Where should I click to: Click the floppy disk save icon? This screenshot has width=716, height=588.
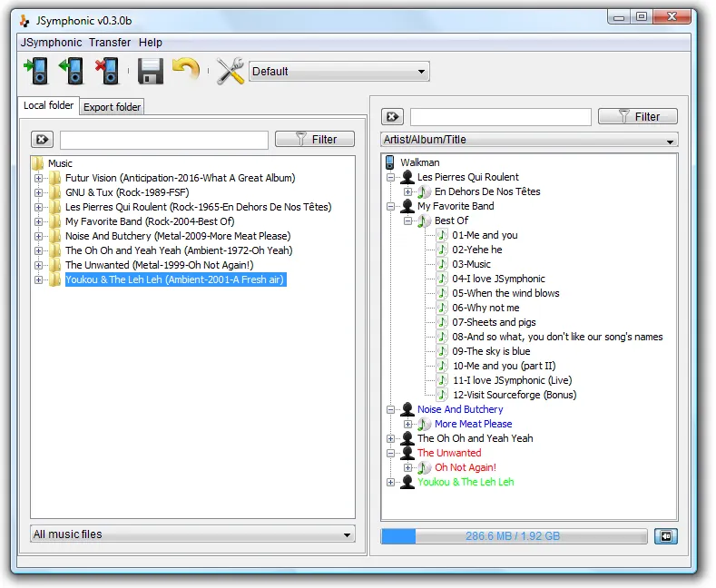tap(151, 71)
